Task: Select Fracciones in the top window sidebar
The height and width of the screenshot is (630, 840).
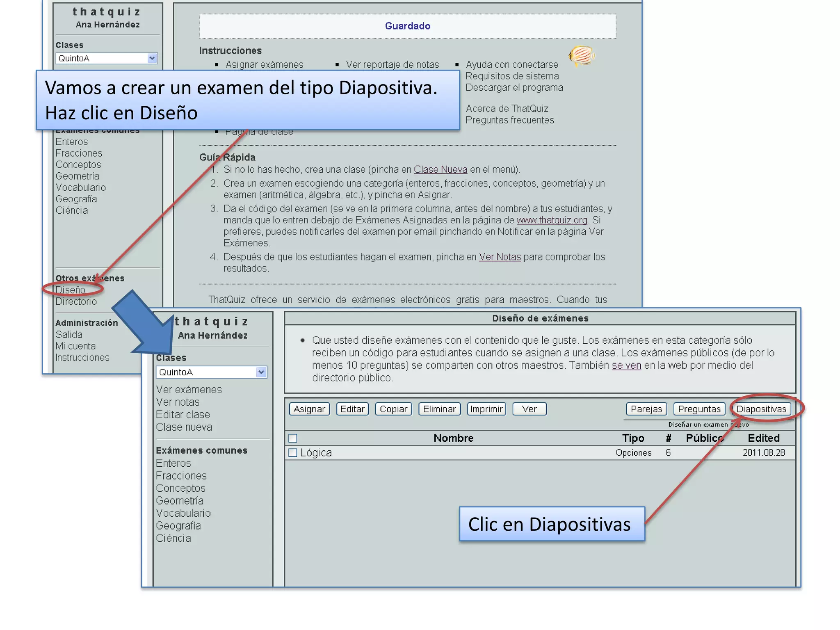Action: click(79, 153)
